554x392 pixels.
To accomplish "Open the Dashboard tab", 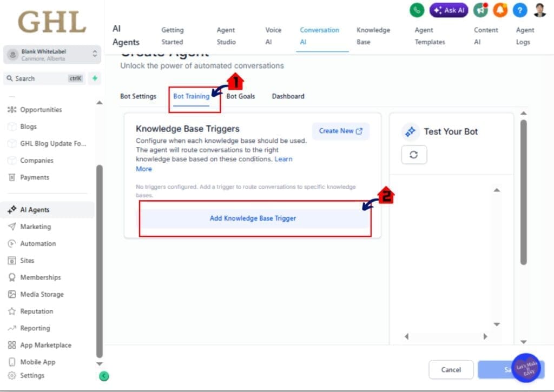I will [x=288, y=96].
